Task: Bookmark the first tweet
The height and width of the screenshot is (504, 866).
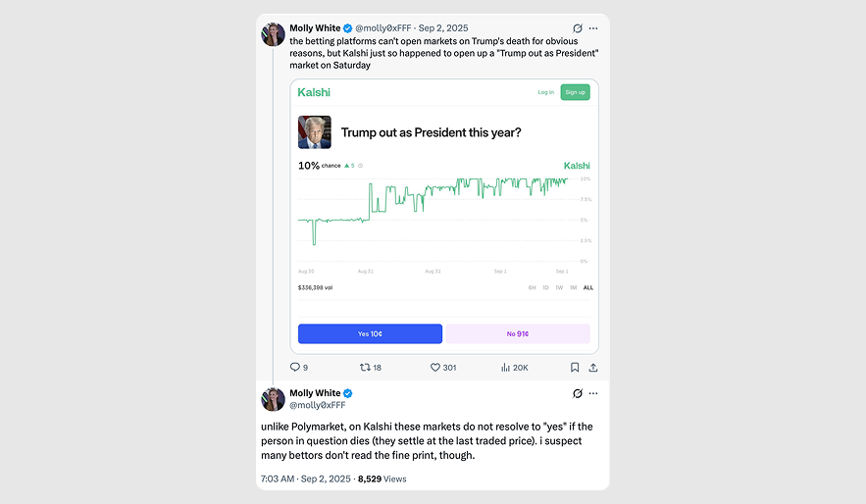Action: 575,368
